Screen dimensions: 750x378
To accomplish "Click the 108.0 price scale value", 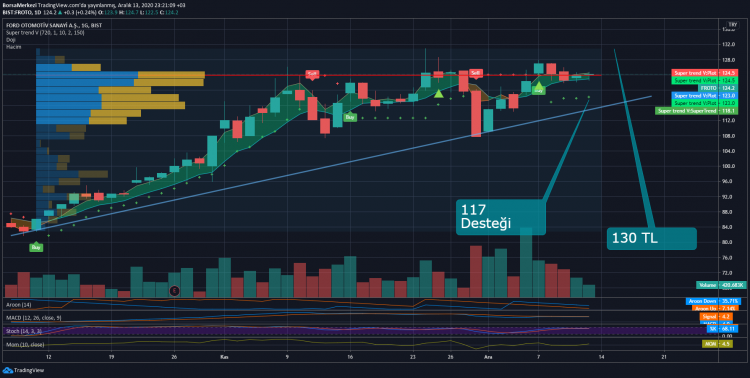I will [729, 136].
